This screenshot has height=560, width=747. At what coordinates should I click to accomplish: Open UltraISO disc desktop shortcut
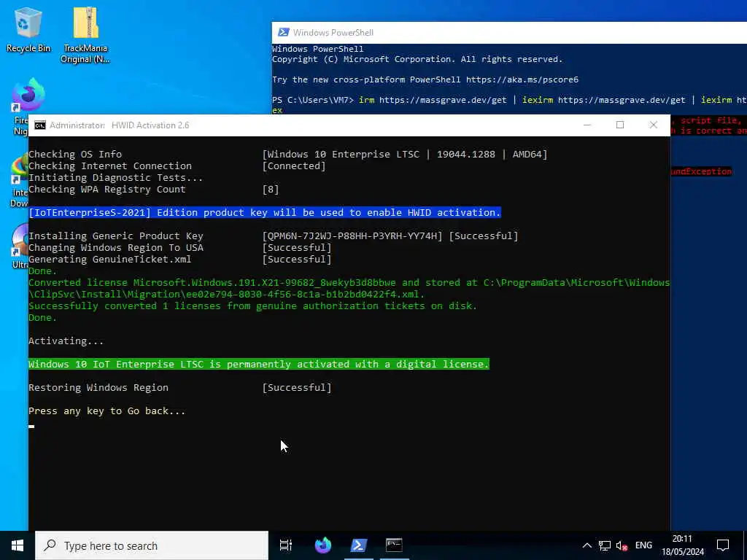pos(20,245)
